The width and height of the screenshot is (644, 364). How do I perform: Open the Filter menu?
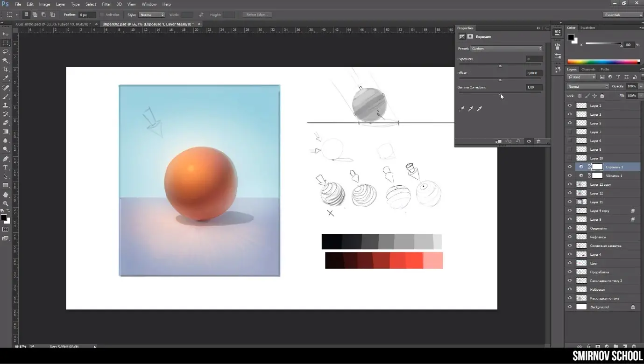(106, 4)
